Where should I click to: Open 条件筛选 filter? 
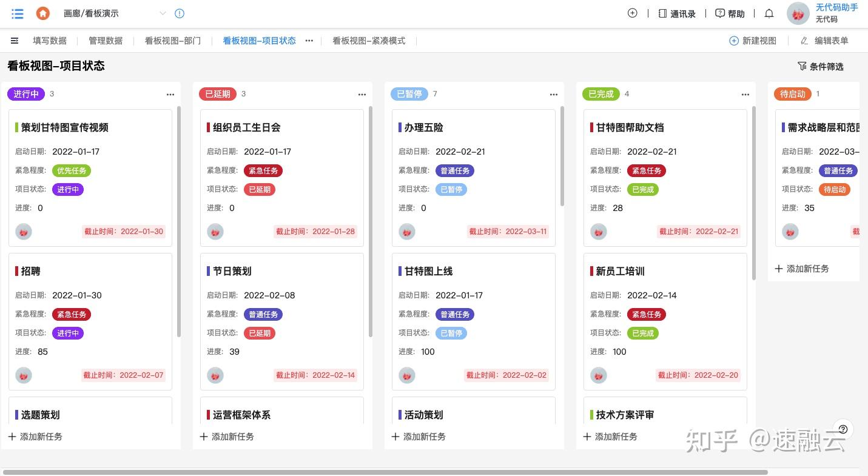click(x=821, y=66)
